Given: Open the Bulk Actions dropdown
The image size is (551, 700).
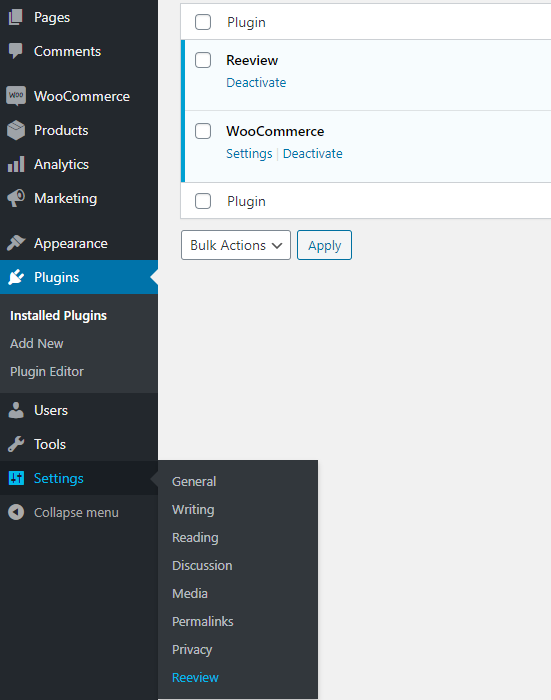Looking at the screenshot, I should pyautogui.click(x=236, y=245).
